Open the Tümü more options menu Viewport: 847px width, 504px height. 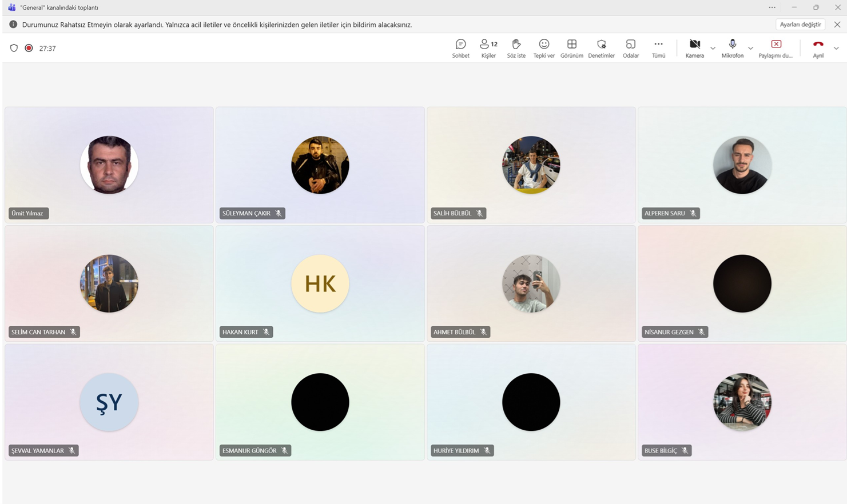[x=658, y=49]
